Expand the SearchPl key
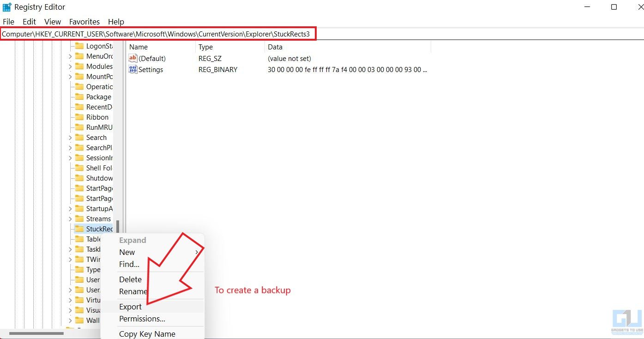Screen dimensions: 644x339 pos(70,148)
